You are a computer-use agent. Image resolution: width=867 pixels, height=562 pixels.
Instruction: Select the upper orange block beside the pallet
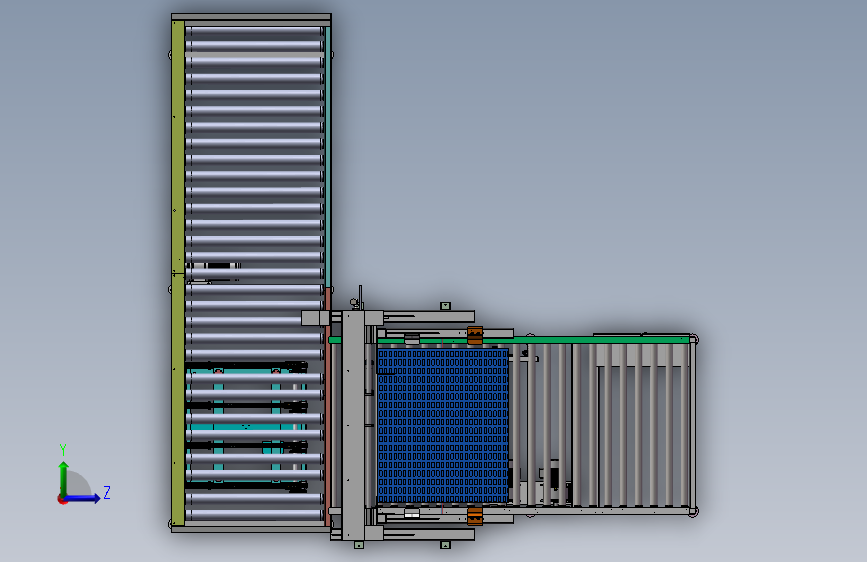pos(475,335)
